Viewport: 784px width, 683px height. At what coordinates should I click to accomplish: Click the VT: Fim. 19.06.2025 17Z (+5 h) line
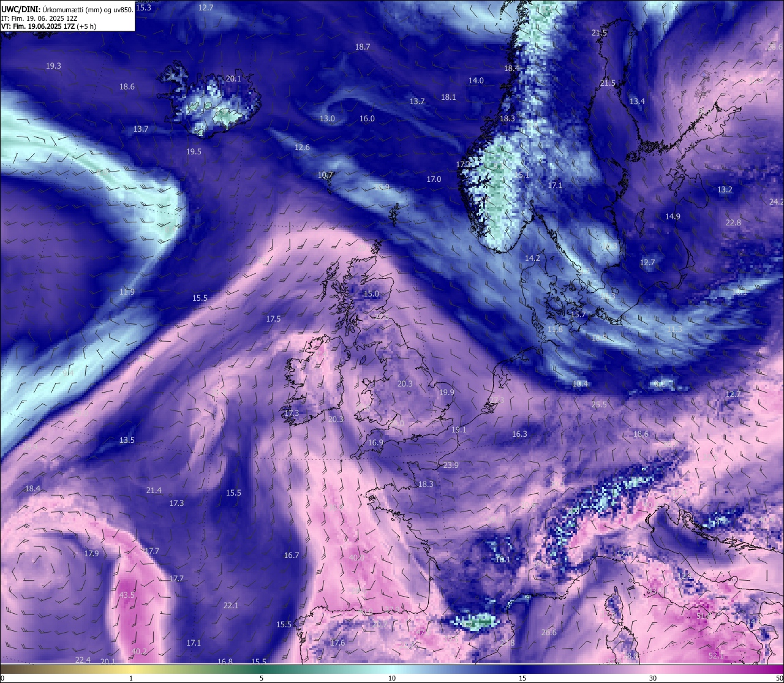point(48,26)
